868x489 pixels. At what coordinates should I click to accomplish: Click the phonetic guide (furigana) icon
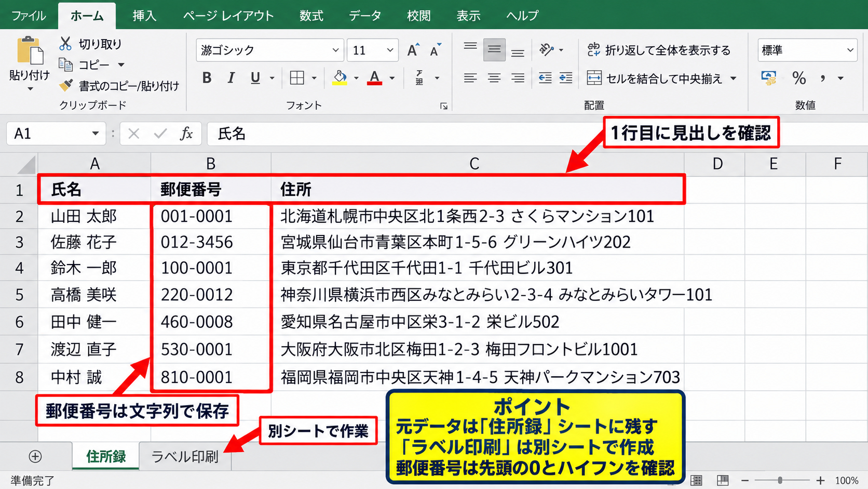coord(419,78)
